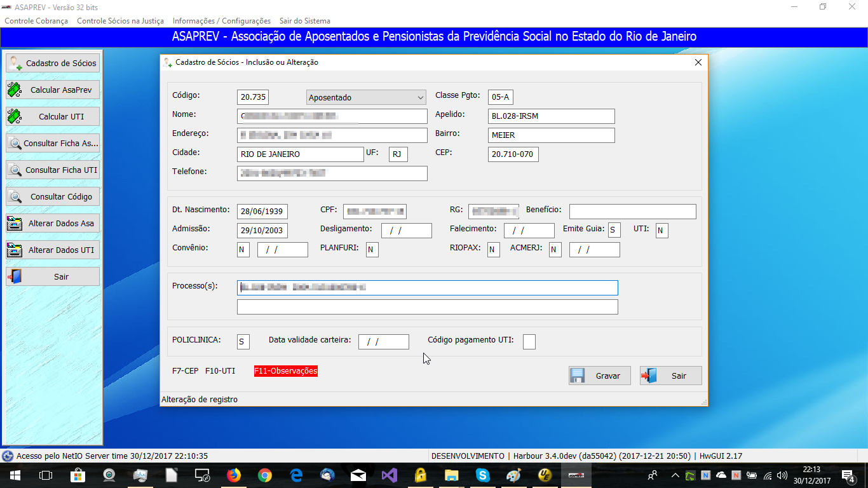Open the Informações / Configurações menu
Image resolution: width=868 pixels, height=488 pixels.
pos(221,21)
